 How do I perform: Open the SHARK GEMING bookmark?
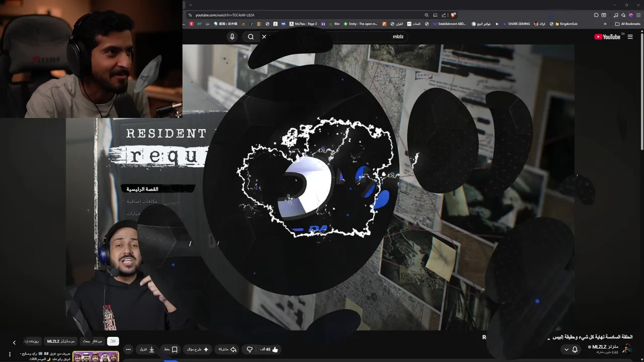516,24
